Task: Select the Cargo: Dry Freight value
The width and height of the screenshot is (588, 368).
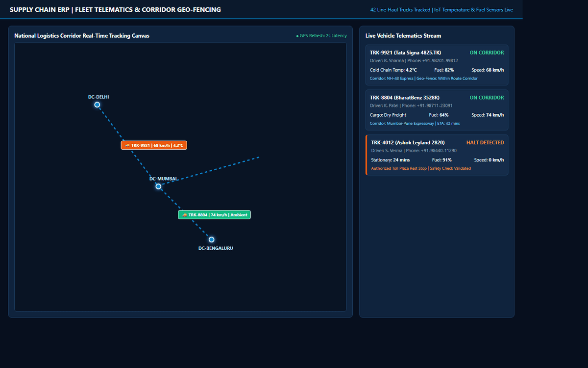Action: pyautogui.click(x=388, y=115)
